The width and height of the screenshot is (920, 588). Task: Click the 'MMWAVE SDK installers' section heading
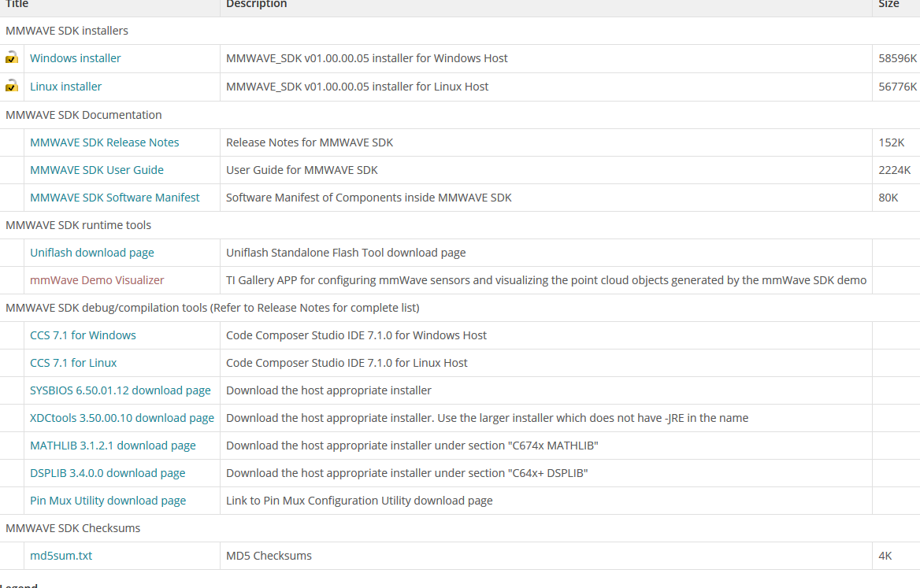[x=67, y=31]
